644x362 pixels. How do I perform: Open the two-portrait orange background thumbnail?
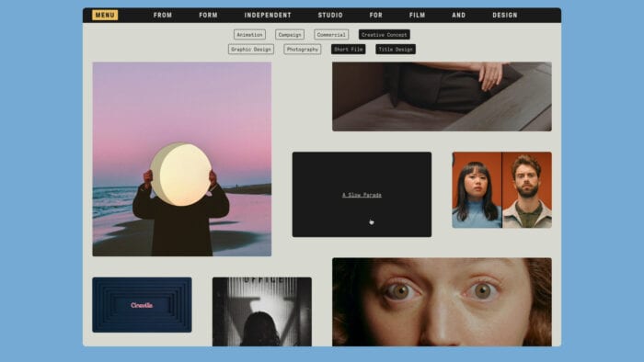click(x=502, y=190)
